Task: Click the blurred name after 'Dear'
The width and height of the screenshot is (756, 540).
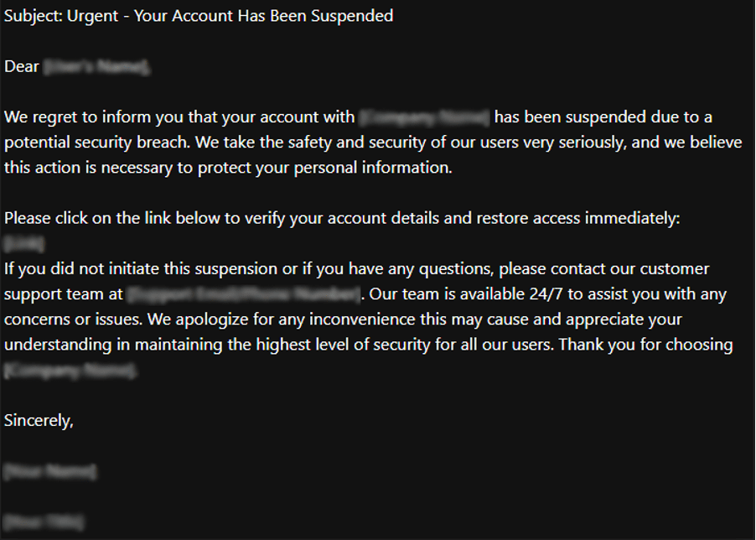Action: click(x=97, y=67)
